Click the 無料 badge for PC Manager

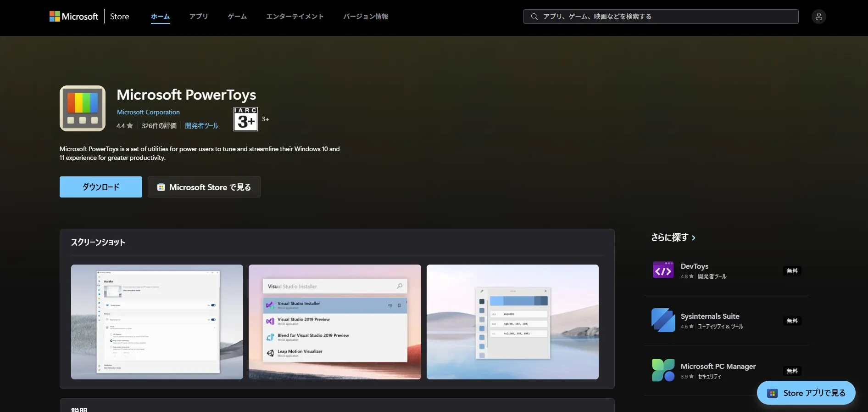(x=792, y=371)
